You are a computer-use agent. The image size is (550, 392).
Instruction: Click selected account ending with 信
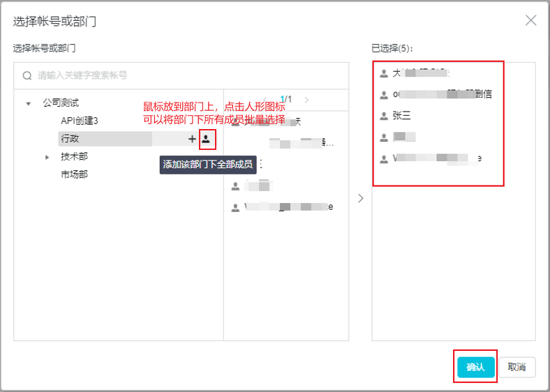tap(436, 94)
